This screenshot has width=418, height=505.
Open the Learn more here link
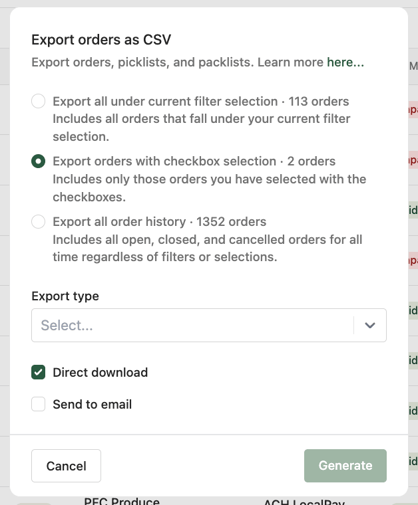[x=345, y=62]
